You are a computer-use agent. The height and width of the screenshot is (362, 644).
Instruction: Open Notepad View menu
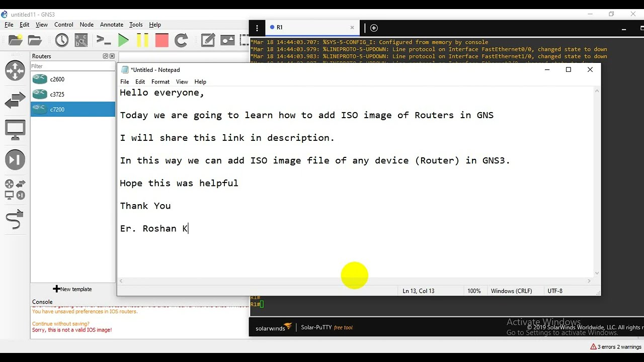tap(182, 82)
